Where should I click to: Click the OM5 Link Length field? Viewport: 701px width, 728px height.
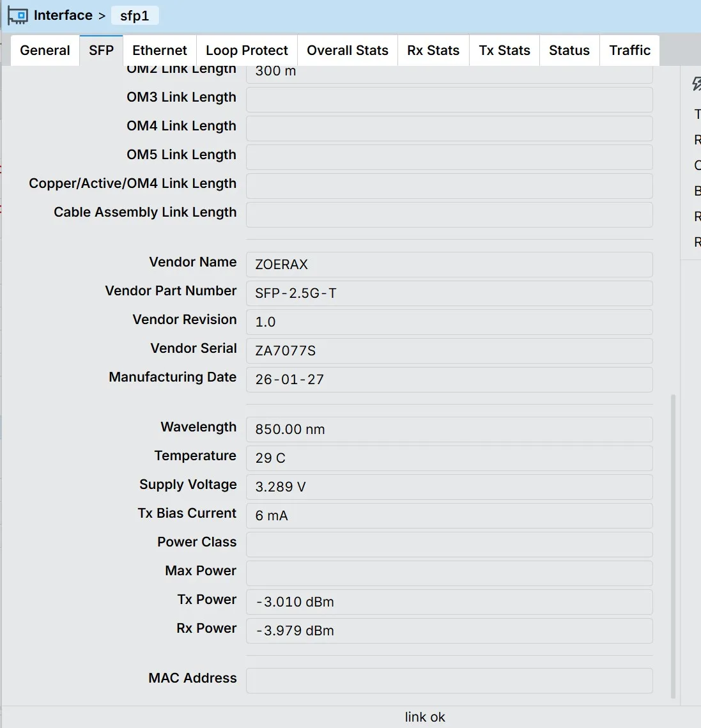coord(449,157)
